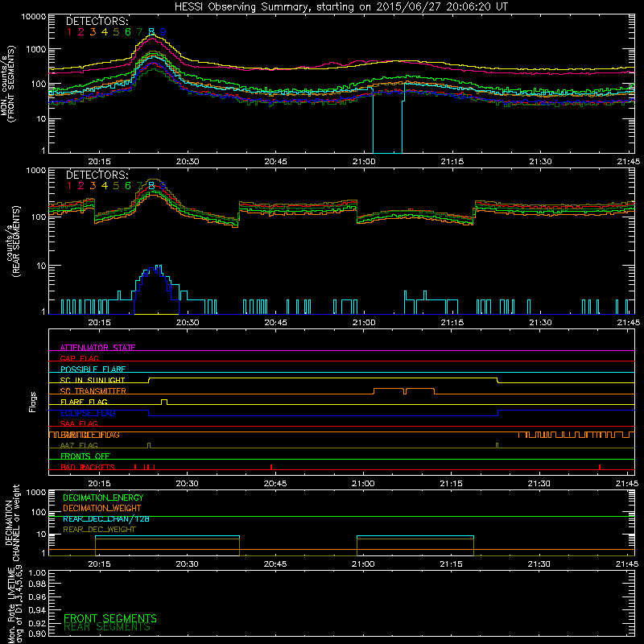
Task: Click detector number 5 in front segments legend
Action: pyautogui.click(x=116, y=32)
